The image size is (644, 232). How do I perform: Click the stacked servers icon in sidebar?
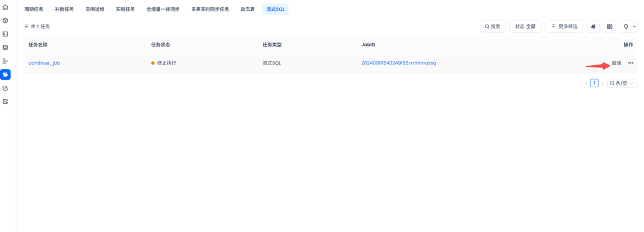pos(5,102)
